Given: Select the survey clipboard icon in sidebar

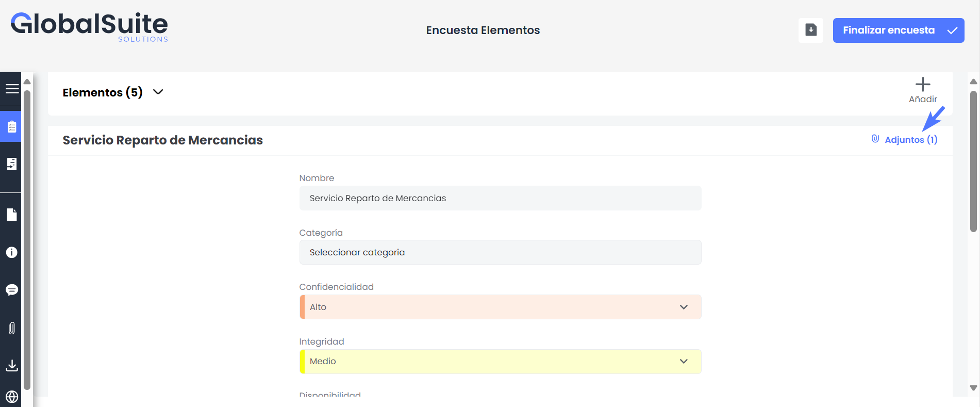Looking at the screenshot, I should click(x=11, y=126).
